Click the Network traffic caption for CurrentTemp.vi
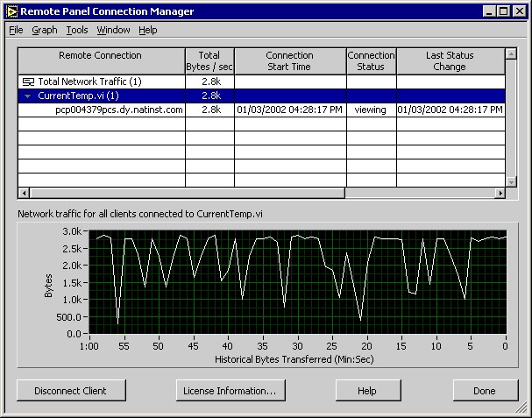This screenshot has width=532, height=418. 140,214
